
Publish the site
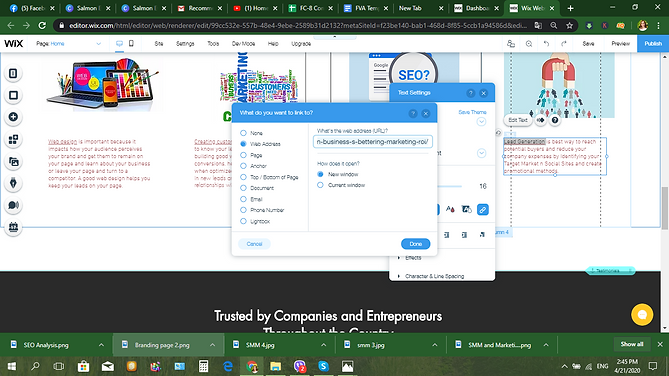tap(653, 44)
